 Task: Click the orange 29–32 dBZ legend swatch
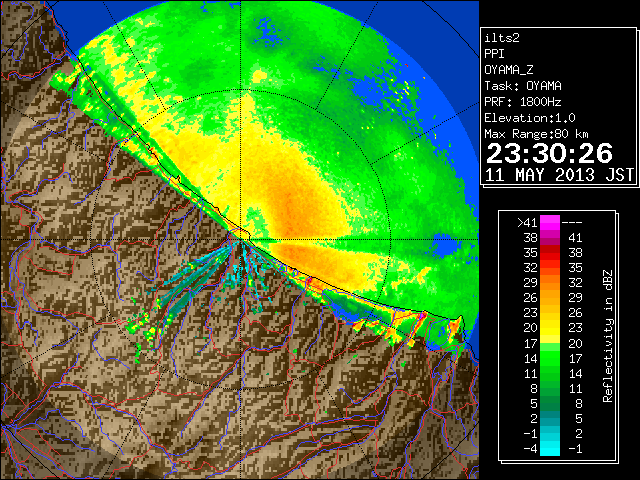[x=550, y=283]
